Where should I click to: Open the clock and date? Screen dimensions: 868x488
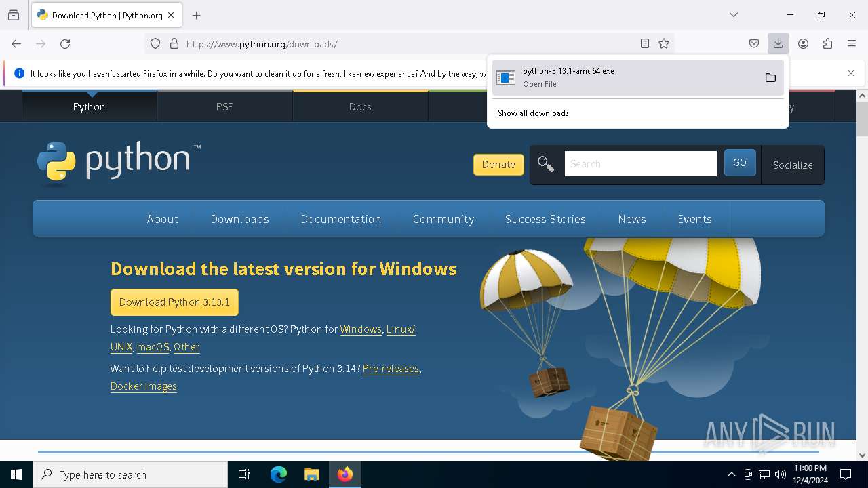pyautogui.click(x=810, y=474)
